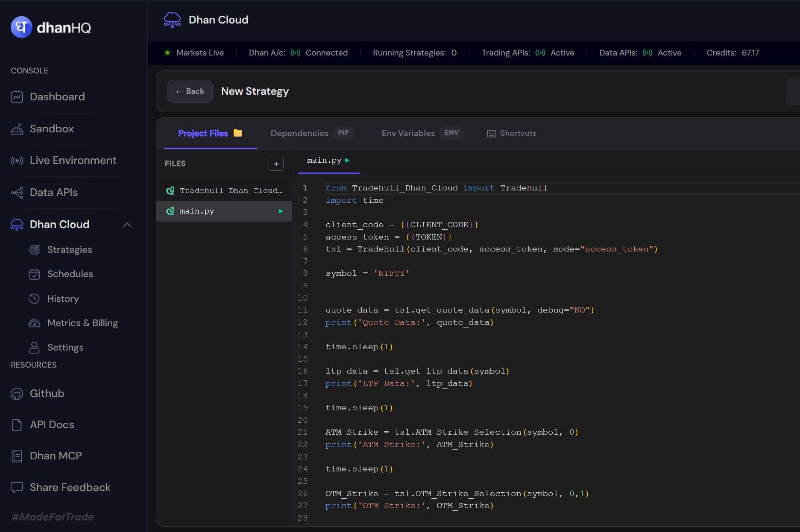Screen dimensions: 800x532
Task: Open Schedules under Dhan Cloud
Action: tap(70, 274)
